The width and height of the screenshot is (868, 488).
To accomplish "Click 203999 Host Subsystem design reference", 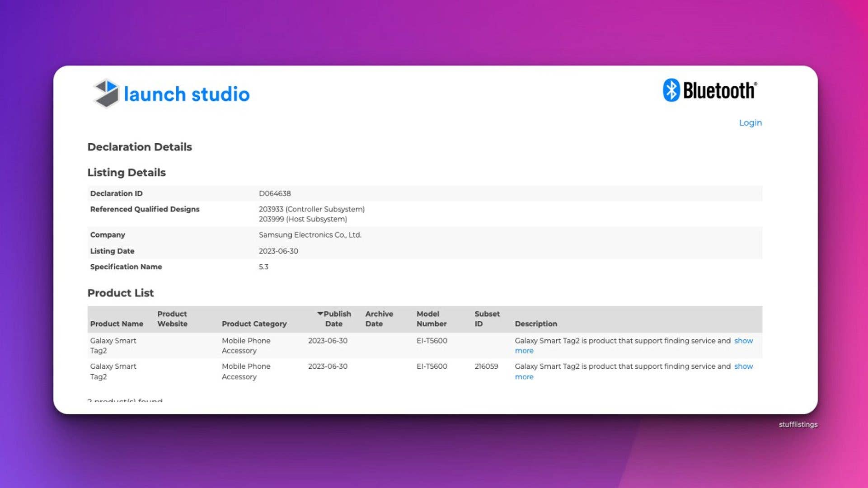I will [x=303, y=219].
